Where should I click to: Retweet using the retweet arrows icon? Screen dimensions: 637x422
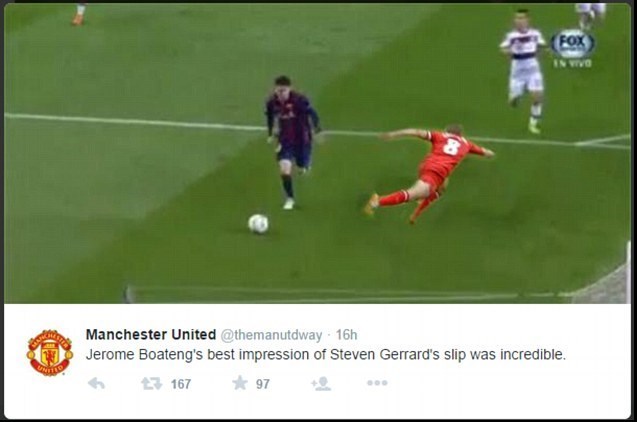pyautogui.click(x=152, y=383)
